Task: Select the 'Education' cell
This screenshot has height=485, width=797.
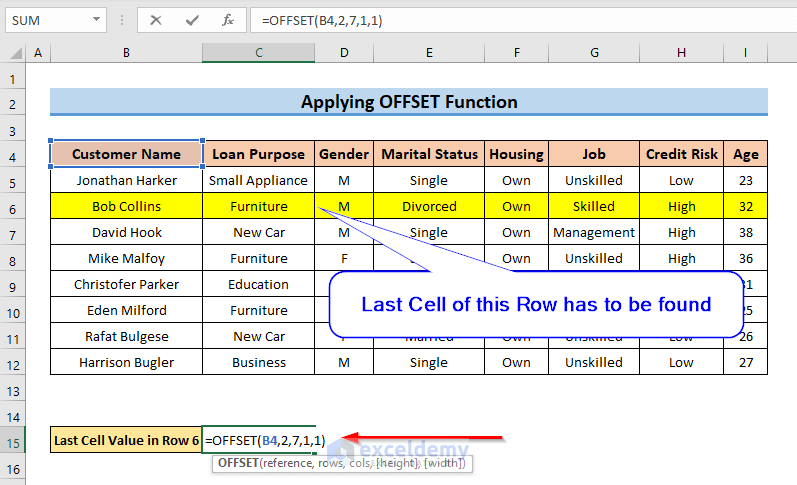Action: (258, 284)
